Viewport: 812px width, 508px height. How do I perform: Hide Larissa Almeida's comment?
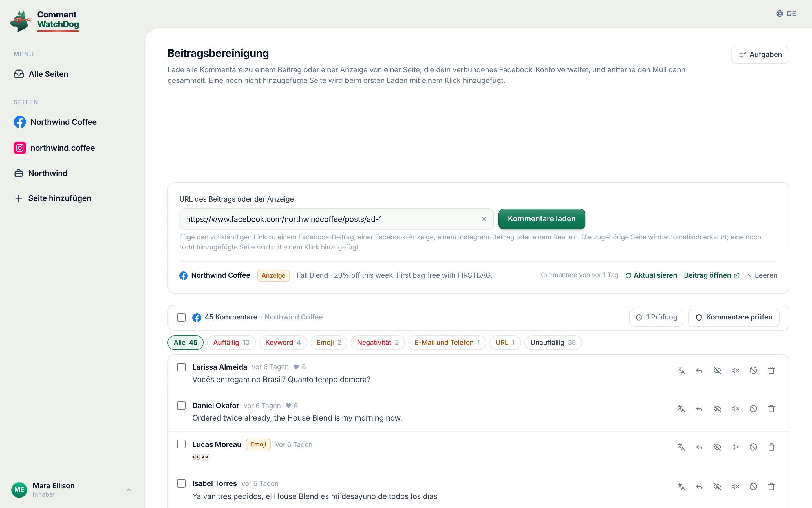coord(717,370)
